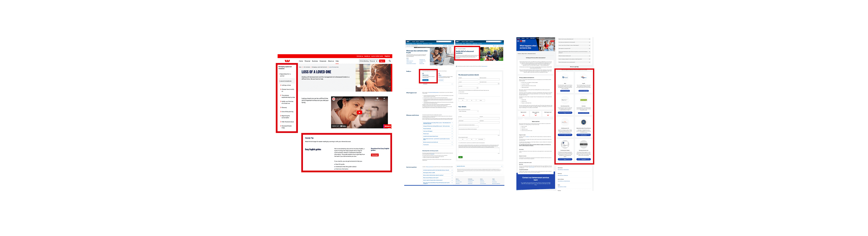Image resolution: width=868 pixels, height=236 pixels.
Task: Click the Westpac logo
Action: (x=287, y=61)
